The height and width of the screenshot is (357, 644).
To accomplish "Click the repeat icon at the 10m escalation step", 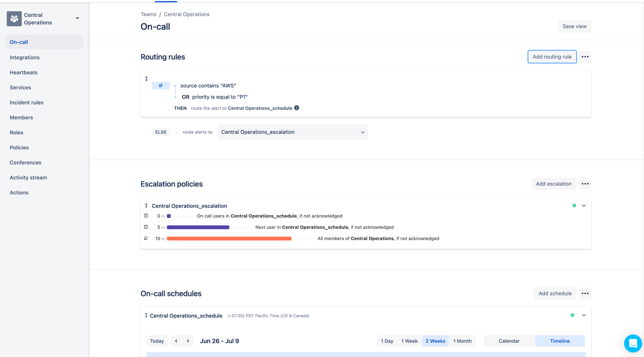I will pyautogui.click(x=146, y=238).
